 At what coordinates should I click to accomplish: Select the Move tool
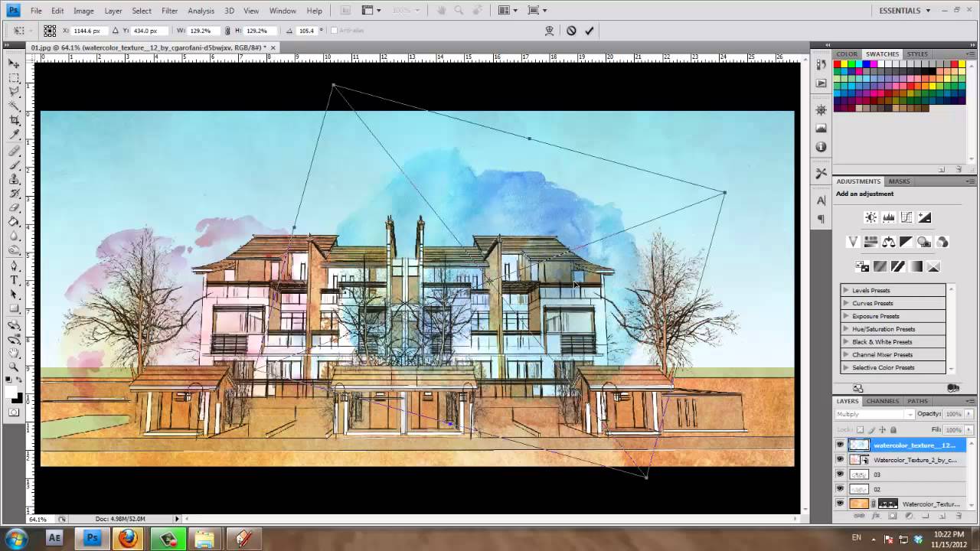(x=14, y=63)
